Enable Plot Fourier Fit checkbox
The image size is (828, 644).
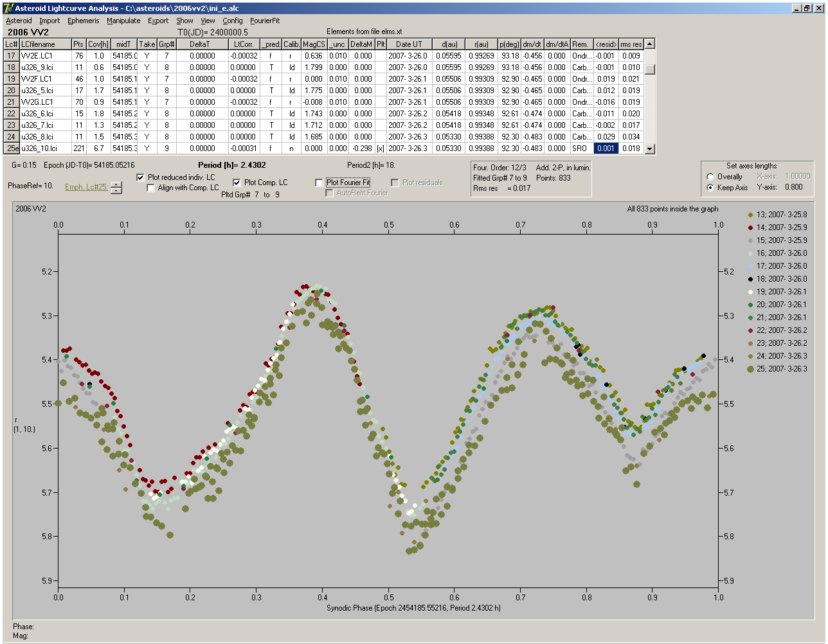(x=319, y=183)
